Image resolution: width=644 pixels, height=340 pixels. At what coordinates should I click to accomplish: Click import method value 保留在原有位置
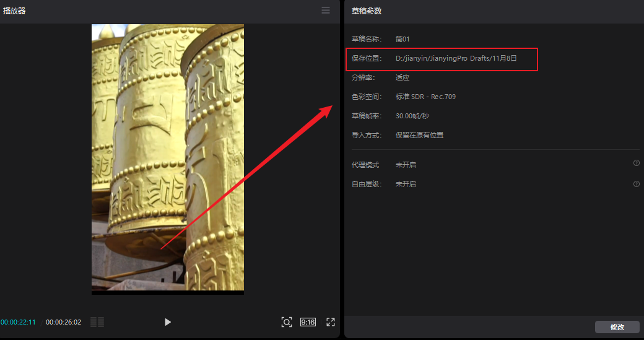(419, 135)
